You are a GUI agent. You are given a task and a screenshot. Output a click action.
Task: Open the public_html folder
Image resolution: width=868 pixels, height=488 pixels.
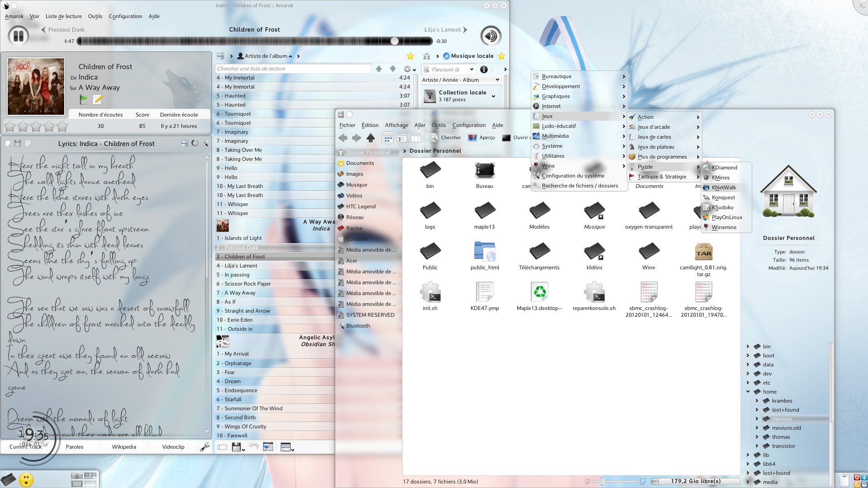pos(485,256)
